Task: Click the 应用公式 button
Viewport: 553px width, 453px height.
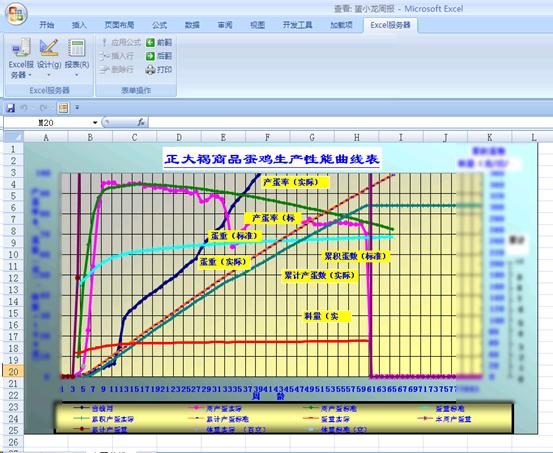Action: point(121,43)
